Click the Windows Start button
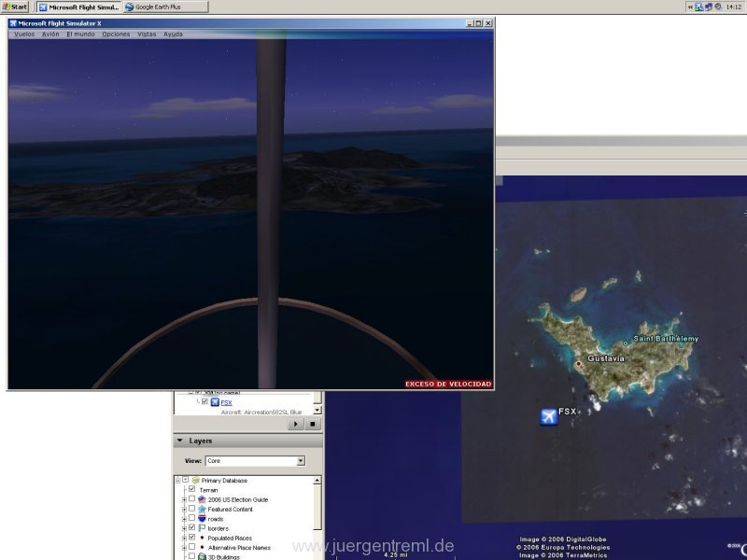Image resolution: width=747 pixels, height=560 pixels. [x=15, y=7]
